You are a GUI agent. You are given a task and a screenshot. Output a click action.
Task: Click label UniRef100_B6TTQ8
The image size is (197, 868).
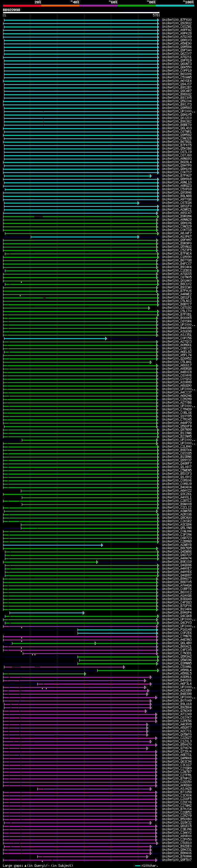click(176, 260)
